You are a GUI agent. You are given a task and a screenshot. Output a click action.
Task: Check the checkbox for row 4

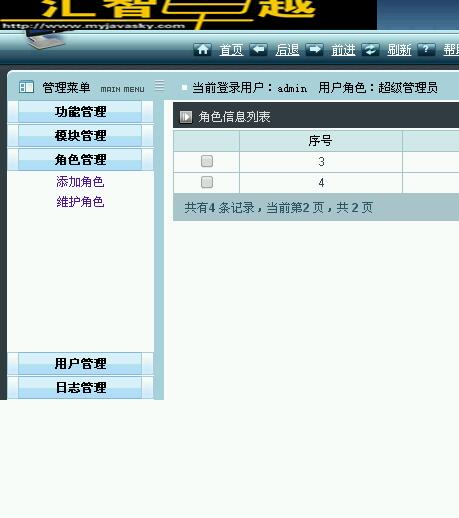click(207, 182)
